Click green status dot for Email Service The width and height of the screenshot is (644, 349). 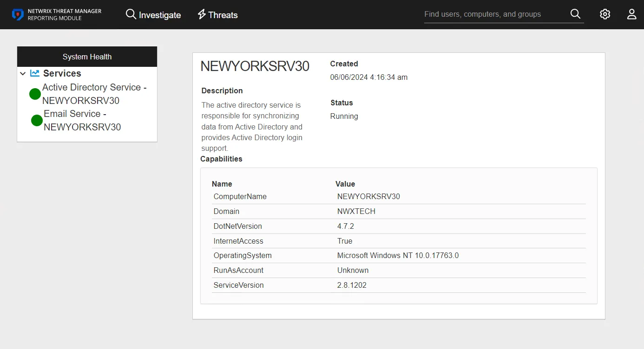click(37, 121)
